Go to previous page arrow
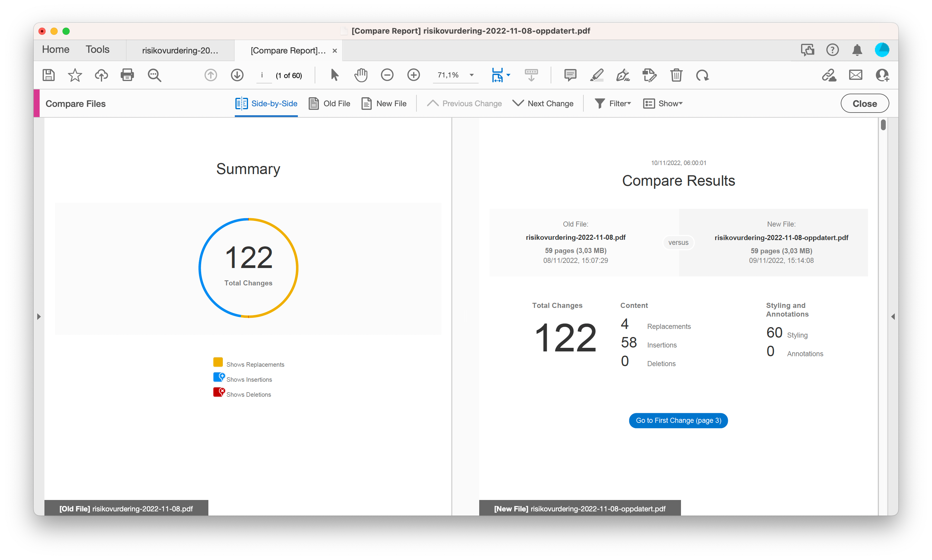 pyautogui.click(x=211, y=75)
